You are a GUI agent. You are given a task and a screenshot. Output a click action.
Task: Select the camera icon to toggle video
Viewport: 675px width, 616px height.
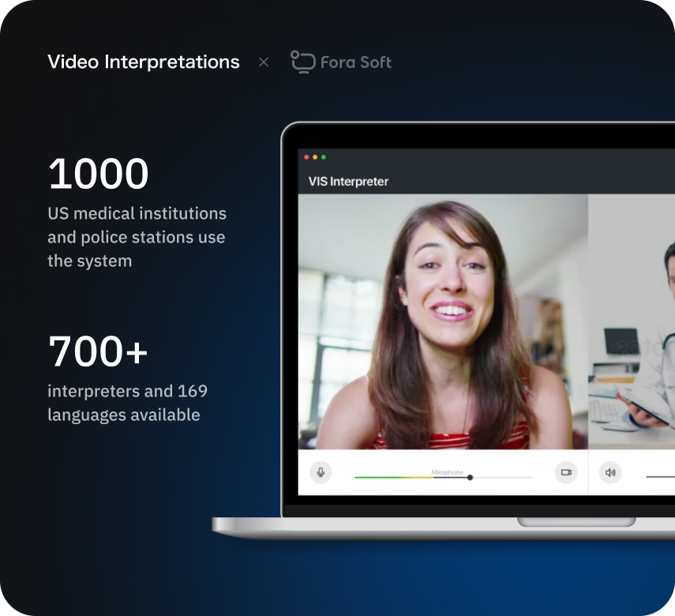[x=566, y=471]
